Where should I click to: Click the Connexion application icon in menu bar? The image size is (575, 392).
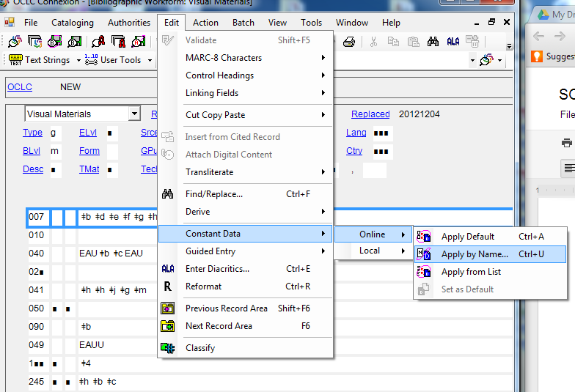10,22
